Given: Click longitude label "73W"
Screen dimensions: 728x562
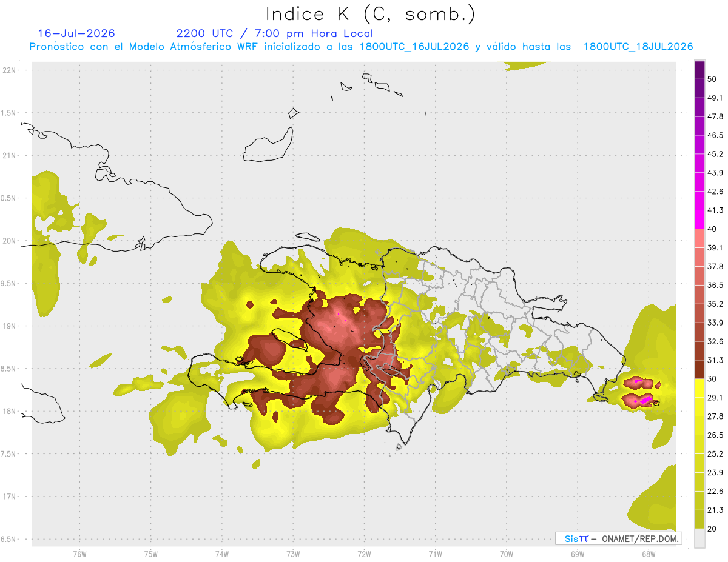Looking at the screenshot, I should tap(293, 554).
